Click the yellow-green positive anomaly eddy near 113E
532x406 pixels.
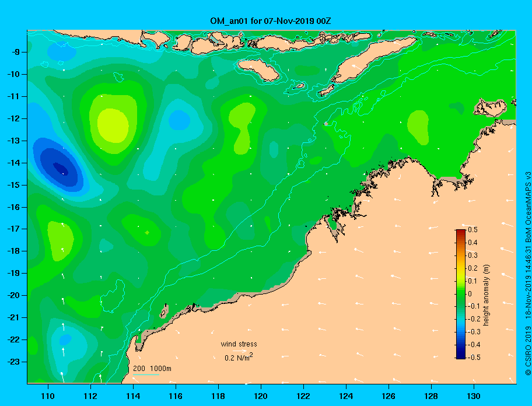(113, 125)
